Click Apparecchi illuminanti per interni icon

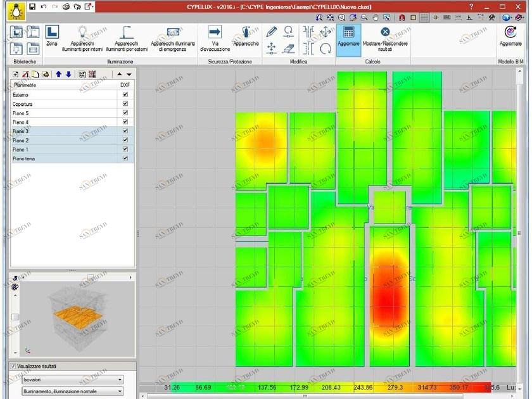coord(82,37)
